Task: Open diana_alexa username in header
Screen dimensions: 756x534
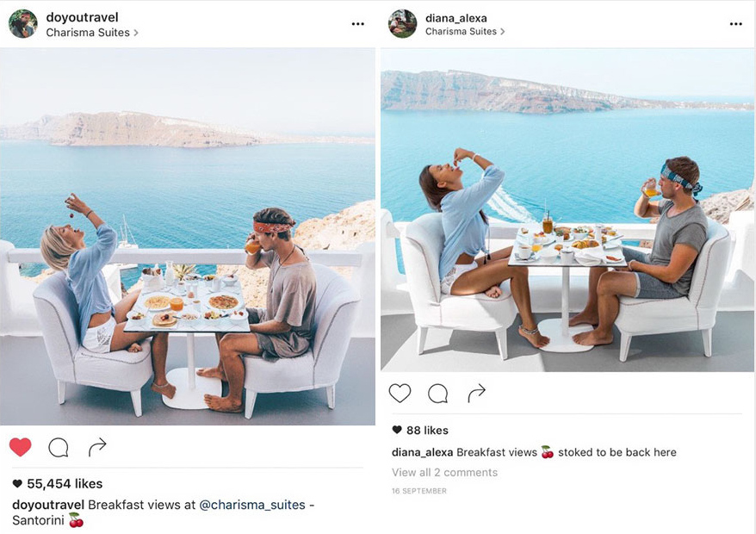Action: click(x=455, y=18)
